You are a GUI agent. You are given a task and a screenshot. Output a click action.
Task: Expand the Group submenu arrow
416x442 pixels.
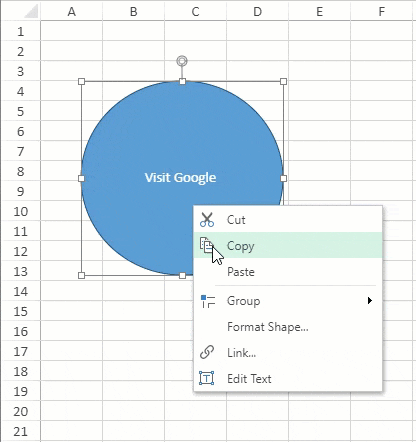369,300
